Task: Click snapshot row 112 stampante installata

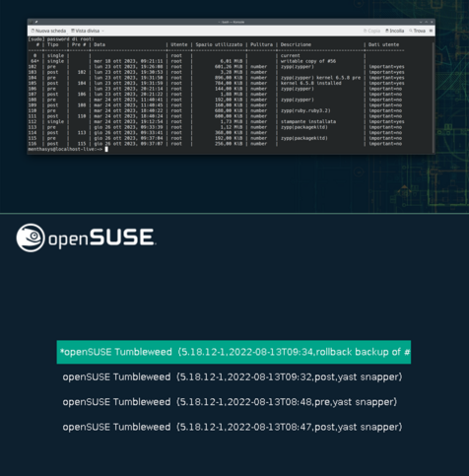Action: 217,121
